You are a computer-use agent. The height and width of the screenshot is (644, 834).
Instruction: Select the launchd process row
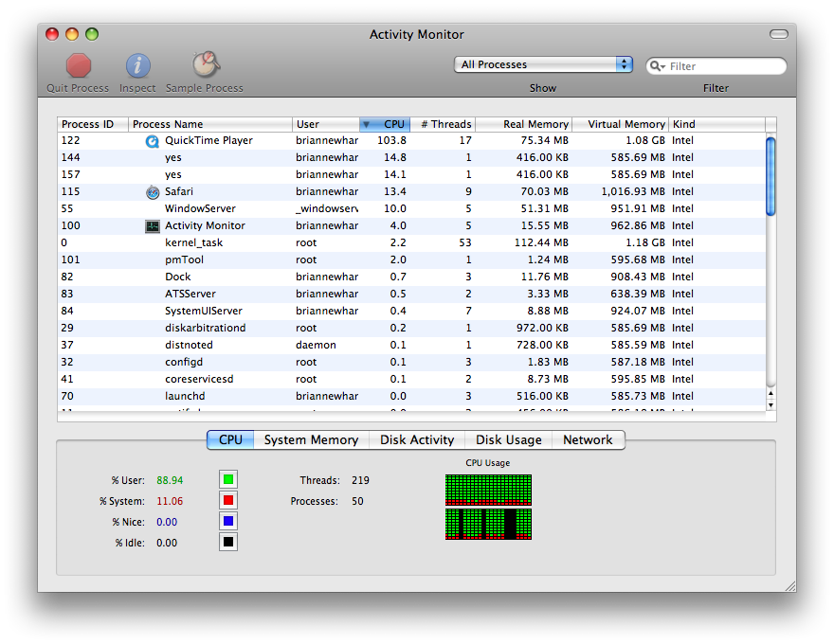click(x=411, y=396)
